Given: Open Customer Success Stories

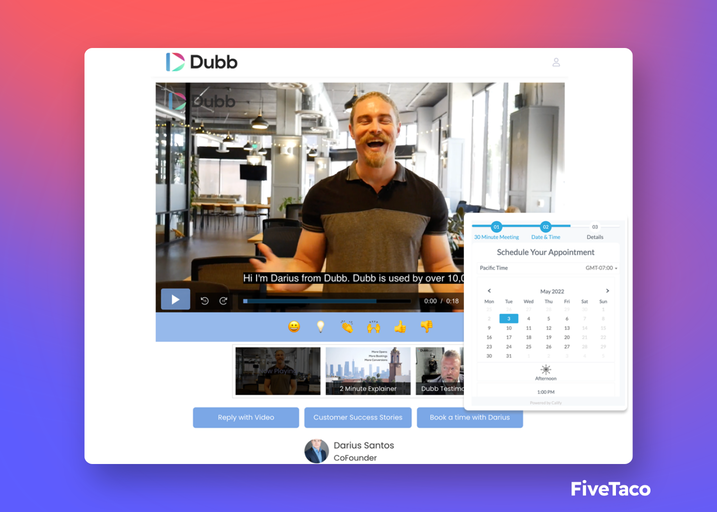Looking at the screenshot, I should pos(358,417).
